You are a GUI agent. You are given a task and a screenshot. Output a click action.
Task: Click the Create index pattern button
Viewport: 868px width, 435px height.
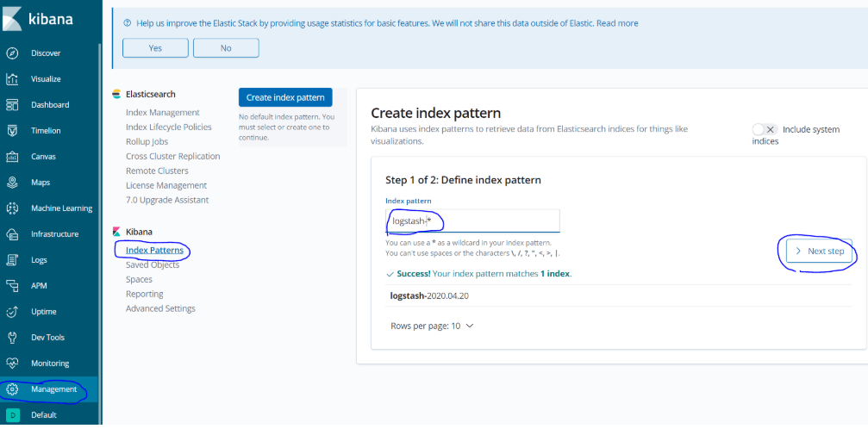(x=285, y=97)
